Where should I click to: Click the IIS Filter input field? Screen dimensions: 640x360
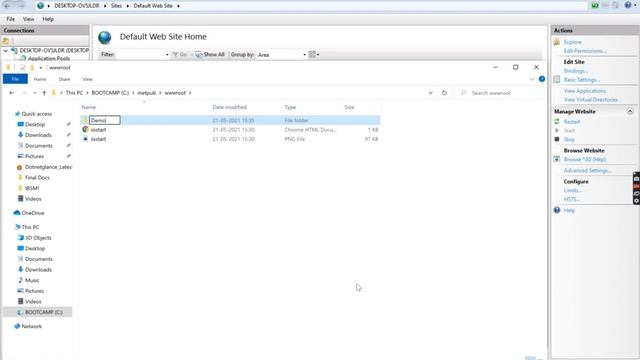point(142,55)
